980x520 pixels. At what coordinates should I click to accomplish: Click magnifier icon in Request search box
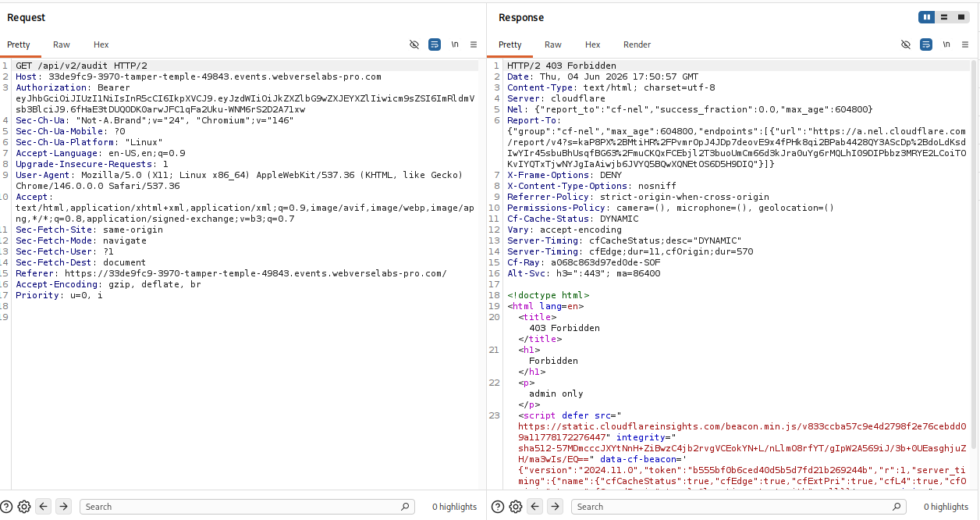pos(404,507)
